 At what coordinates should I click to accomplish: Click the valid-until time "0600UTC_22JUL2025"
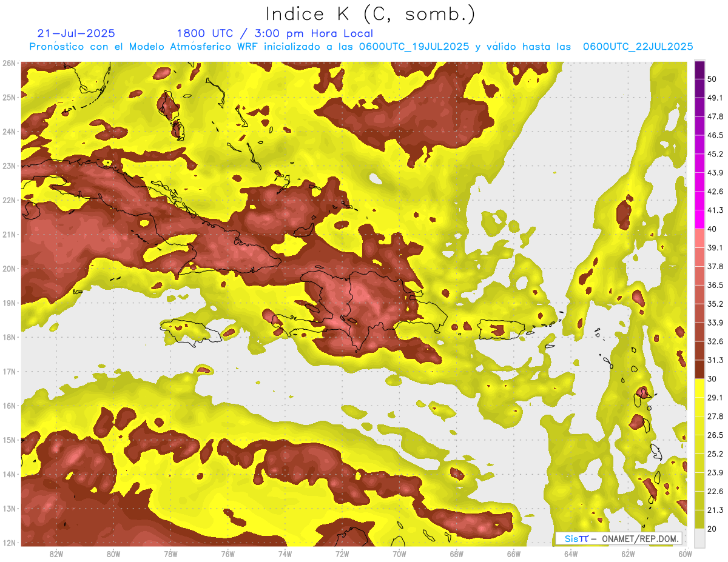tap(638, 46)
